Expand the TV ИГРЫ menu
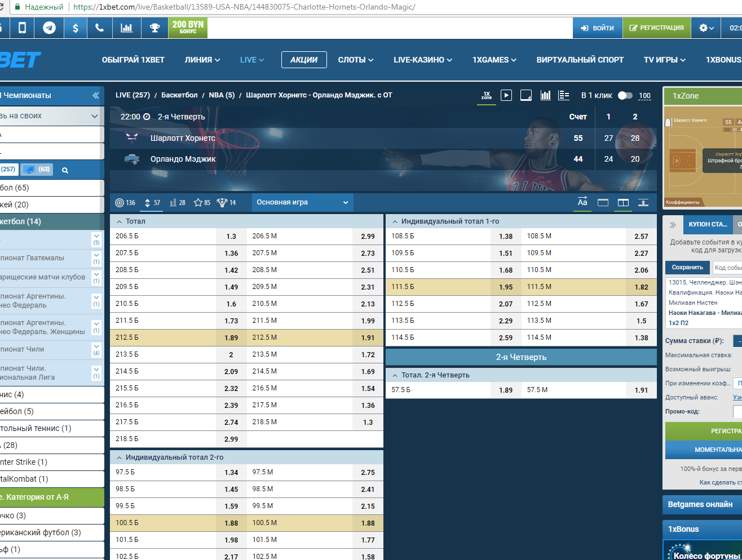Viewport: 742px width, 560px height. (x=665, y=60)
